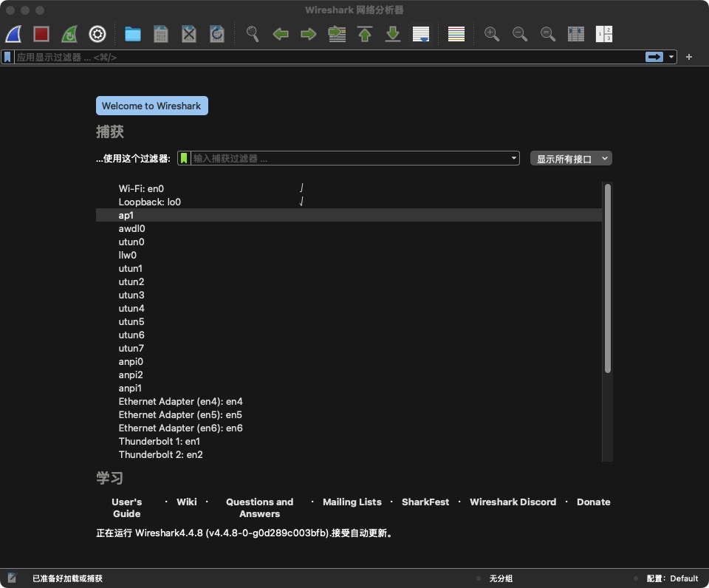
Task: Click Welcome to Wireshark banner
Action: coord(152,106)
